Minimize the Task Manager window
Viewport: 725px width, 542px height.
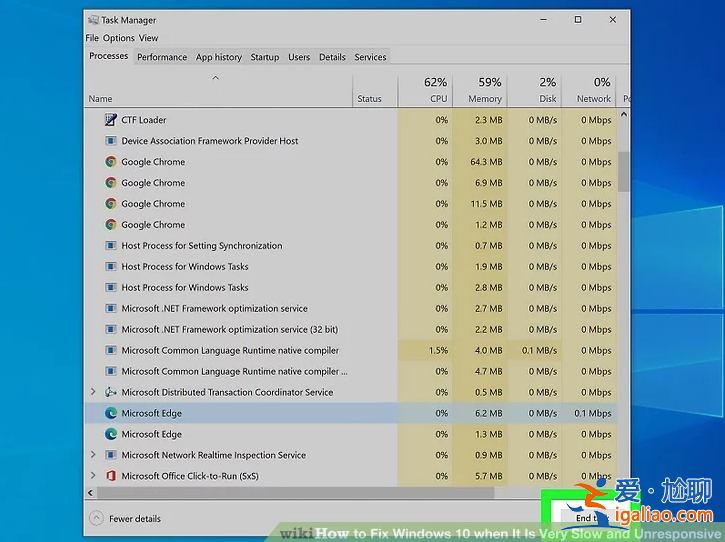coord(543,19)
